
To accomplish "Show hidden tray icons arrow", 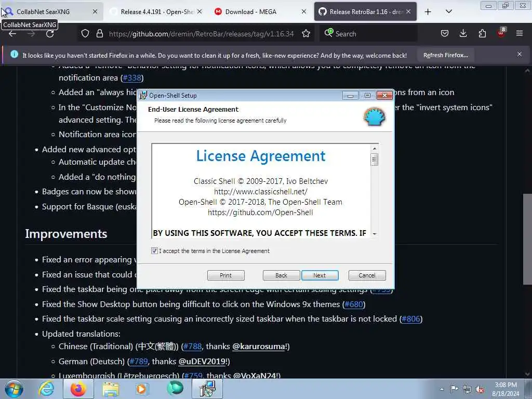I will pos(442,389).
